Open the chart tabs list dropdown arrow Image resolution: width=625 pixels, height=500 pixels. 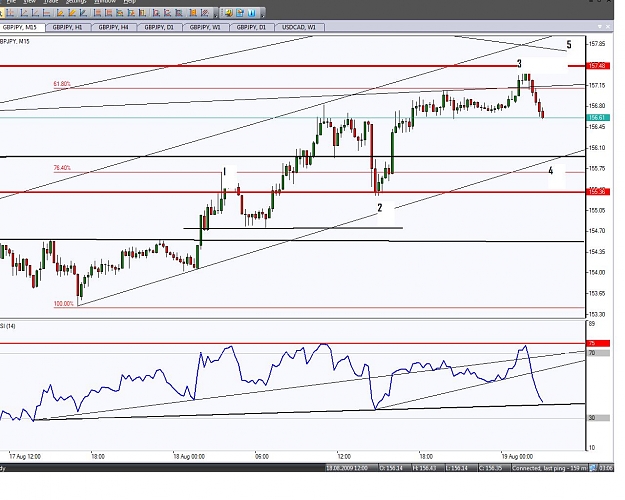[599, 27]
